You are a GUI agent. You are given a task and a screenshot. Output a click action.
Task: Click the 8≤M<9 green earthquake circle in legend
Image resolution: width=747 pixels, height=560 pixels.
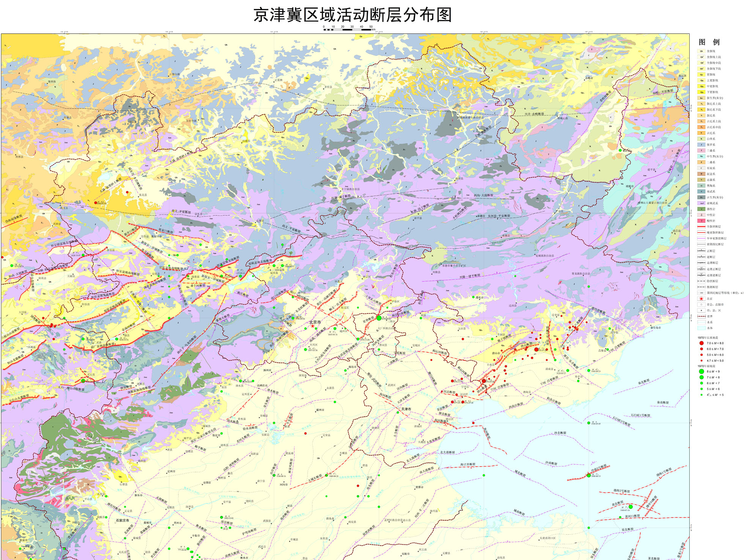[x=701, y=371]
